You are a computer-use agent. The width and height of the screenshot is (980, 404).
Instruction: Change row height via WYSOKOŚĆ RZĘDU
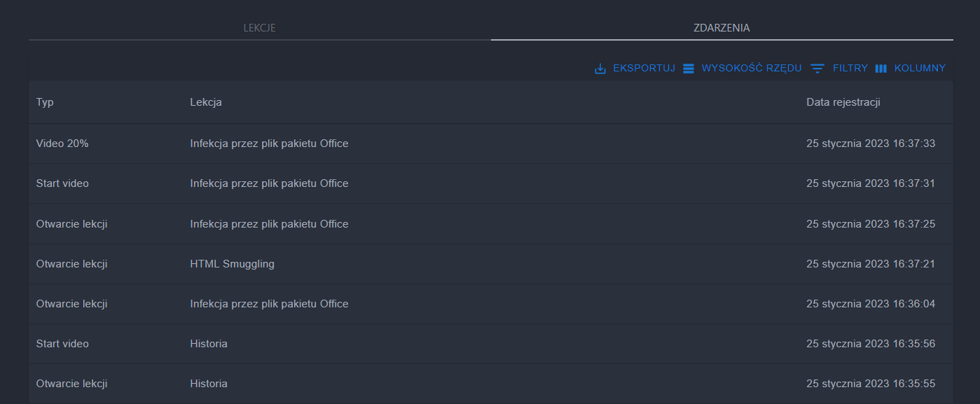point(751,69)
